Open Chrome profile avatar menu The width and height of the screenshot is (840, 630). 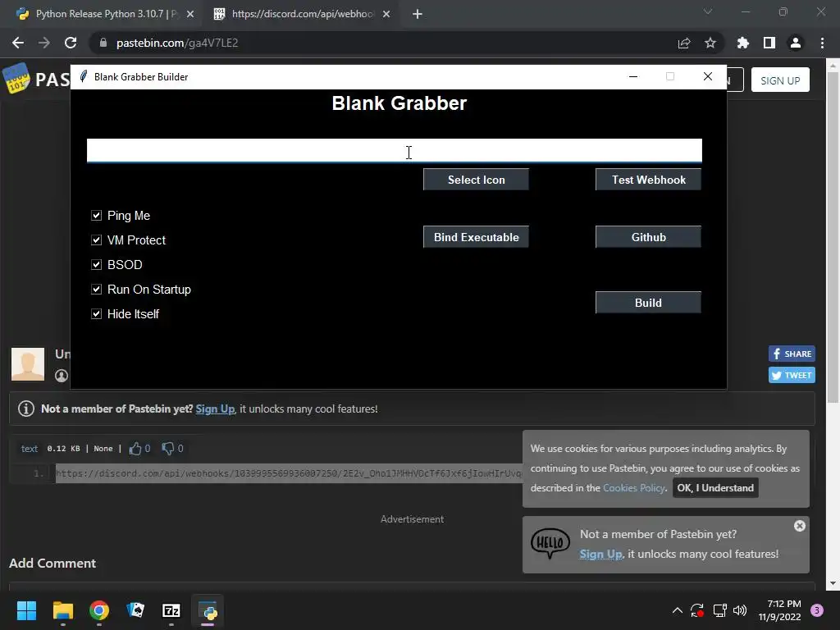click(796, 43)
